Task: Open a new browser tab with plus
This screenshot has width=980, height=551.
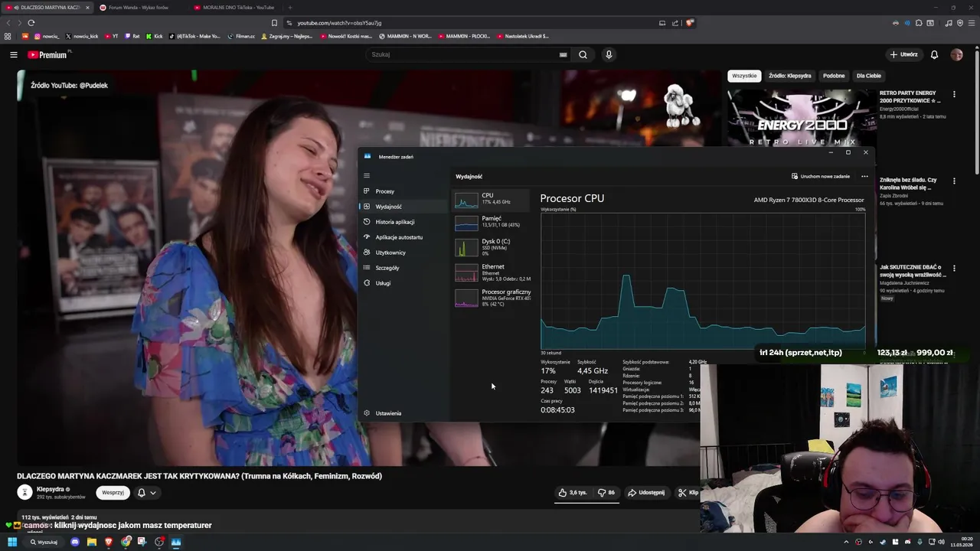Action: (x=289, y=8)
